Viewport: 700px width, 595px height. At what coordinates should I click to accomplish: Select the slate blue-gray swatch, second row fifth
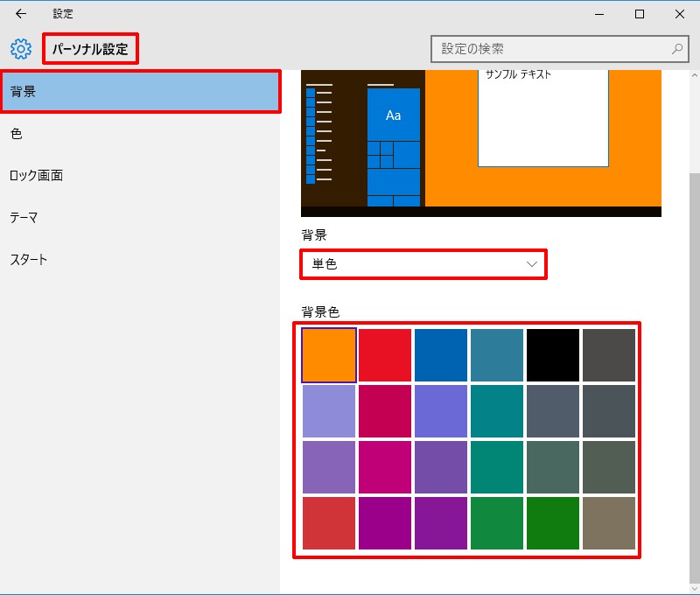(x=553, y=411)
